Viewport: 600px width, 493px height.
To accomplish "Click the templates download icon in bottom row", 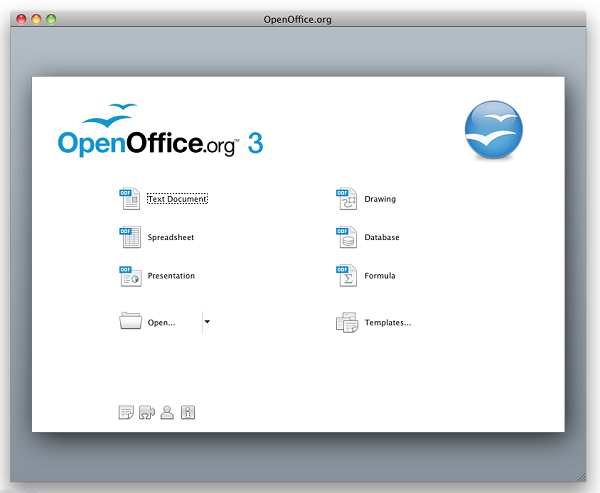I will (x=126, y=412).
